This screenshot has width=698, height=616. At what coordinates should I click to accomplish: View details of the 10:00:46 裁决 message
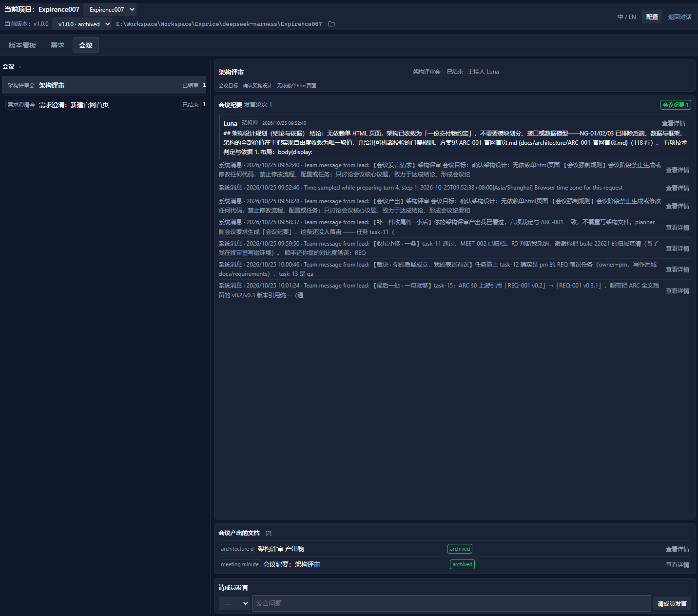pos(678,269)
